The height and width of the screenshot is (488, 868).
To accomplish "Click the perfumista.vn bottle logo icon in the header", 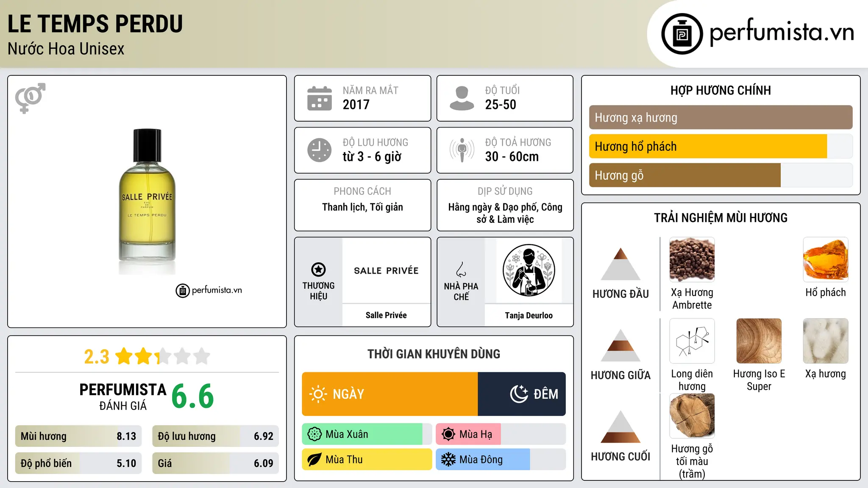I will coord(682,34).
